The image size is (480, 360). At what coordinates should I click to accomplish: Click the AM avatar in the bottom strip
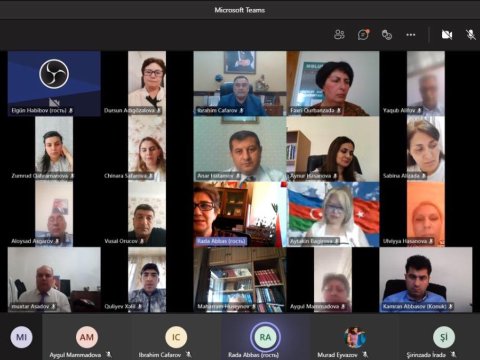(x=87, y=337)
